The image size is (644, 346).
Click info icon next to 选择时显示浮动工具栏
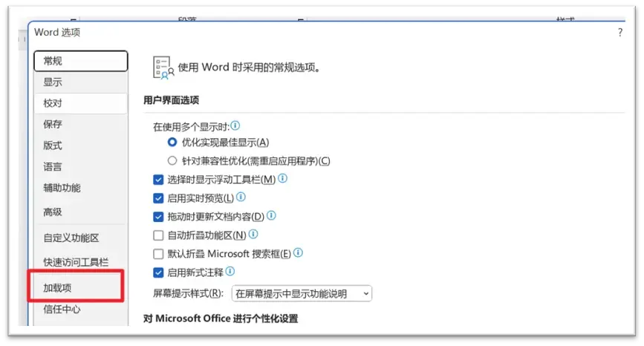point(282,179)
